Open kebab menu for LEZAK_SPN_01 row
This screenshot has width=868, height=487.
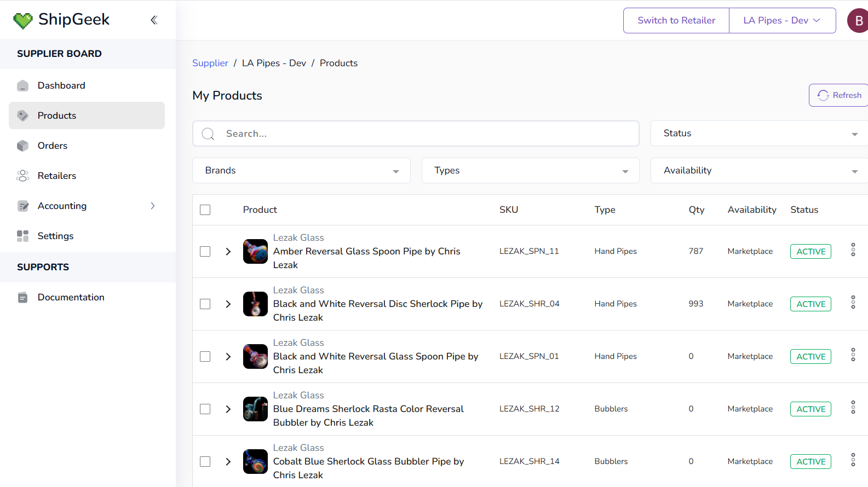[853, 355]
